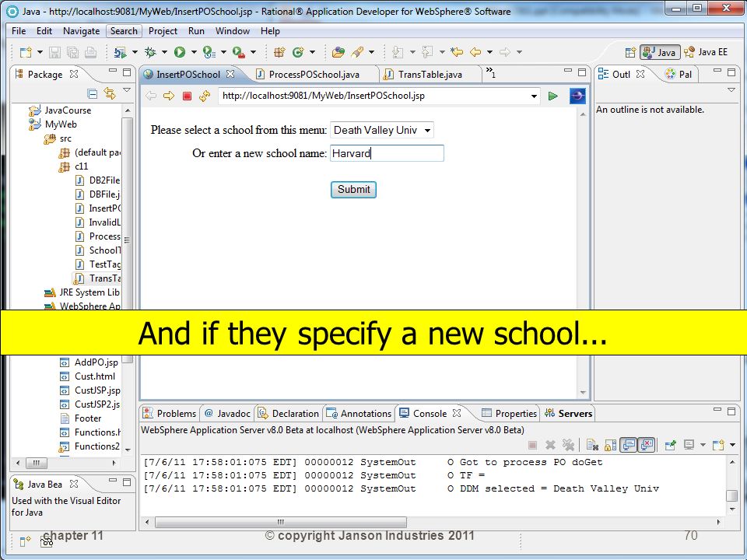Click the Terminate console red square icon
747x560 pixels.
(x=532, y=445)
